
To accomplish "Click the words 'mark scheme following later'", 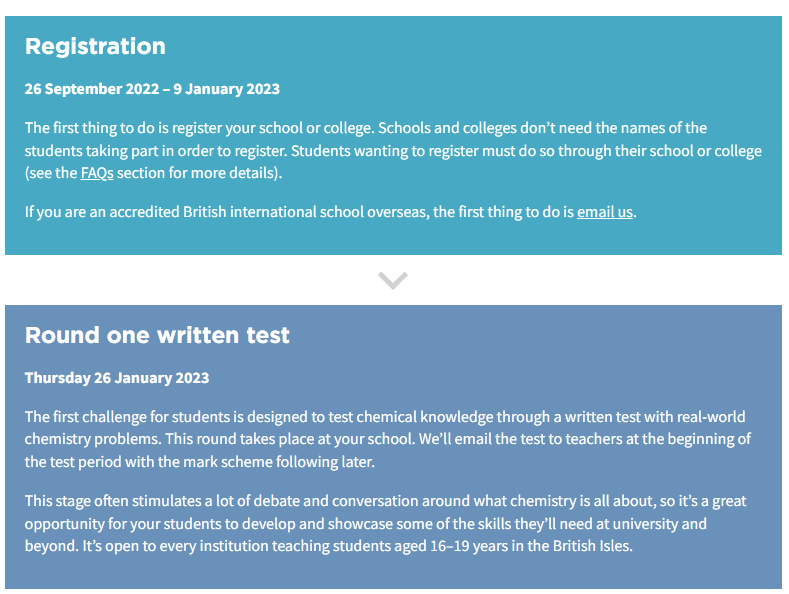I will click(278, 462).
